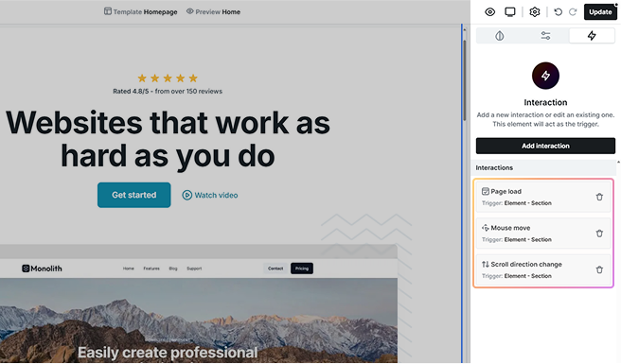The image size is (621, 364).
Task: Delete the Mouse move interaction
Action: tap(599, 234)
